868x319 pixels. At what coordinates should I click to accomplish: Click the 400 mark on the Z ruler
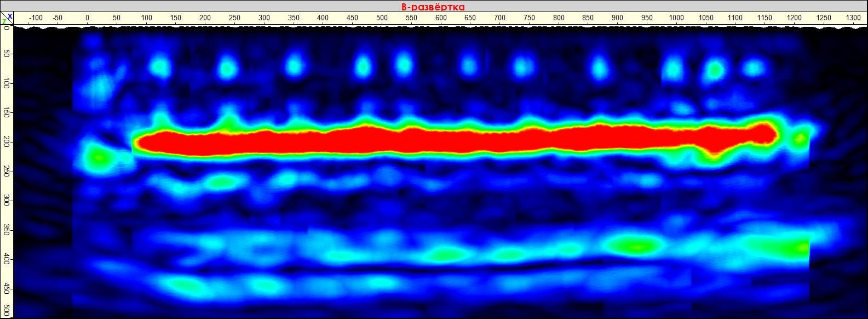tap(6, 260)
